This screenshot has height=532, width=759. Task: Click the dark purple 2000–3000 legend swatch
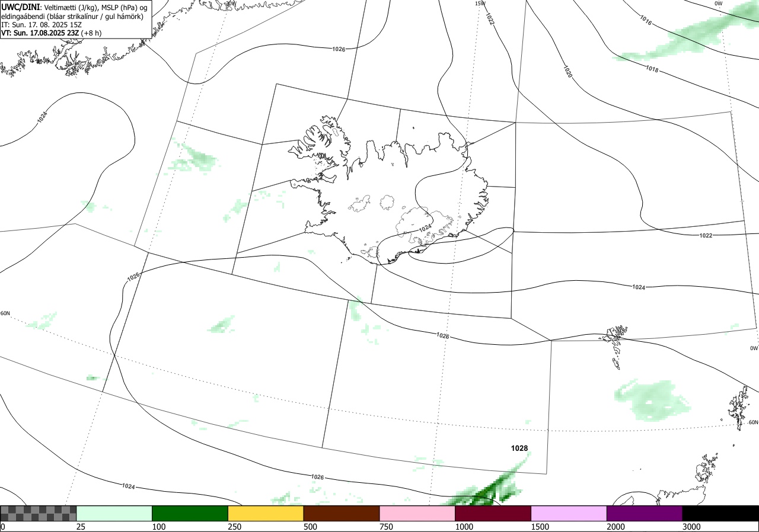coord(645,513)
